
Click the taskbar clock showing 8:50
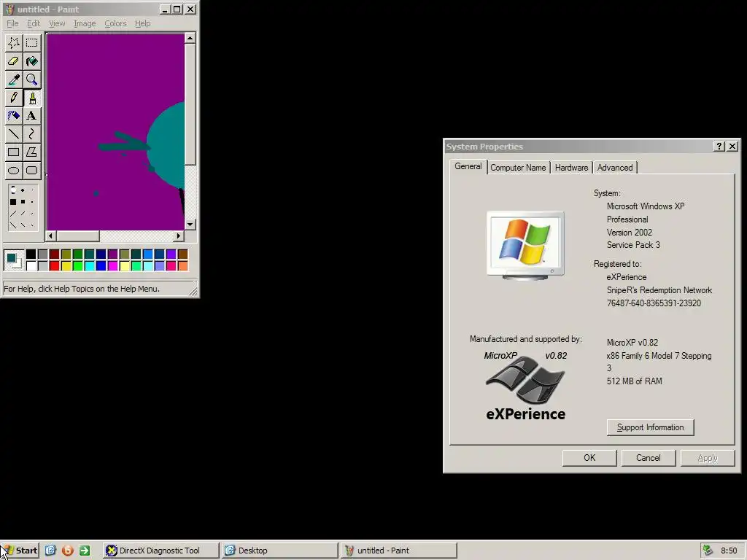point(729,551)
